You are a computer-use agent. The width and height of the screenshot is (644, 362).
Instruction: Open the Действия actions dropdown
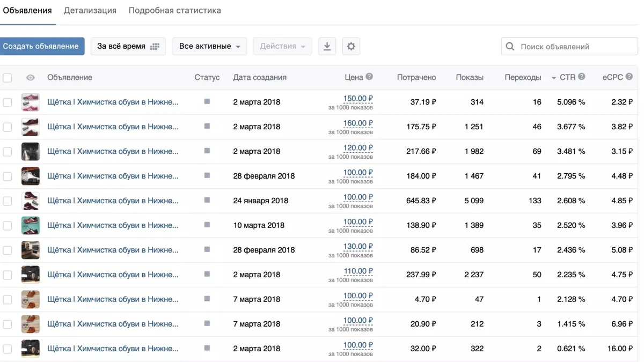[282, 47]
